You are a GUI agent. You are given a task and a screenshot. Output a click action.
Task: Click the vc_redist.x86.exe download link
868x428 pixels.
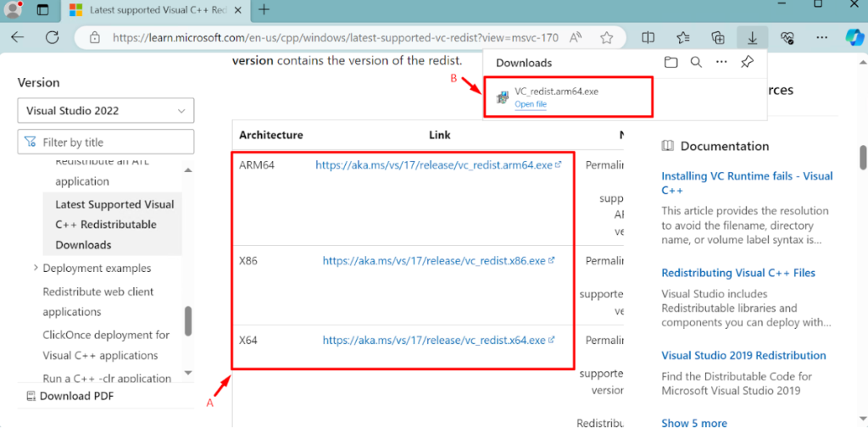(x=434, y=261)
